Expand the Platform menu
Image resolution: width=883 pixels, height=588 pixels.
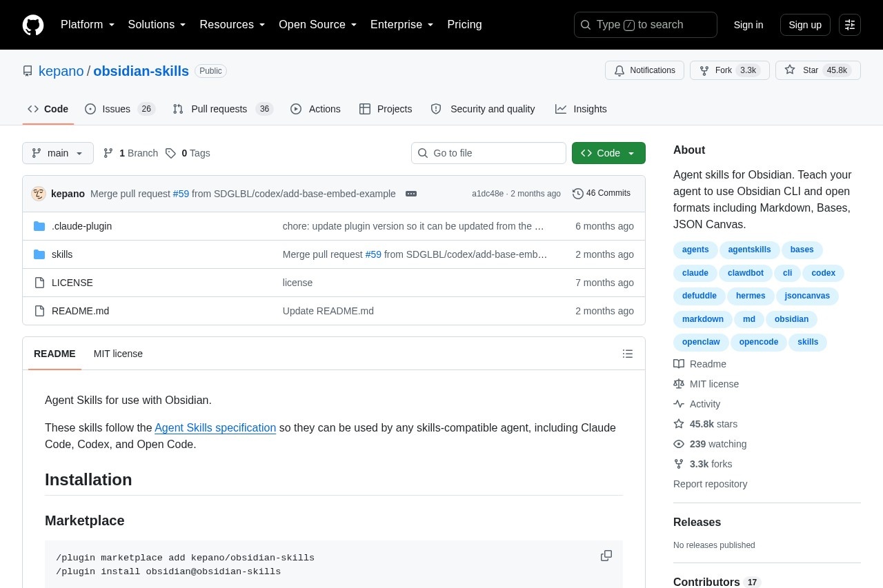click(x=88, y=25)
